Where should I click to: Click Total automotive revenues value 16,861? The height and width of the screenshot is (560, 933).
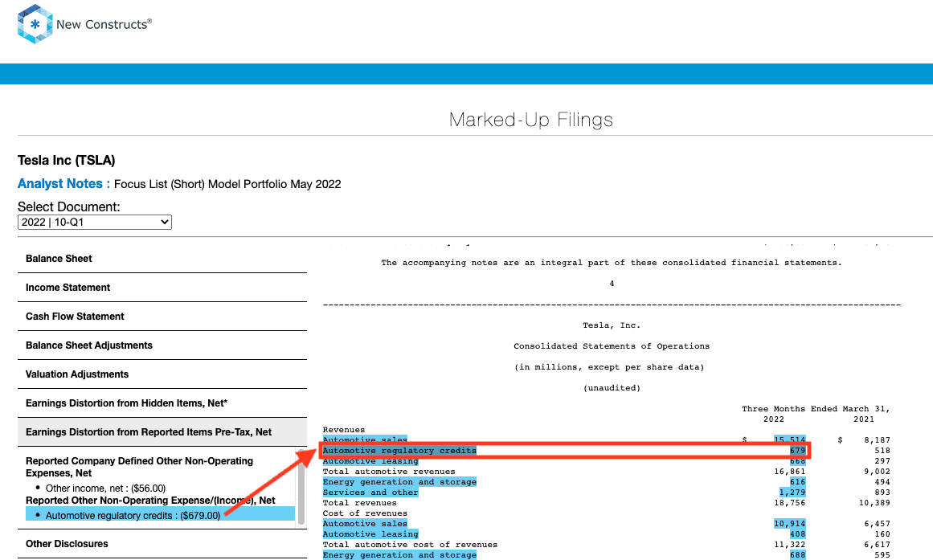click(x=790, y=472)
